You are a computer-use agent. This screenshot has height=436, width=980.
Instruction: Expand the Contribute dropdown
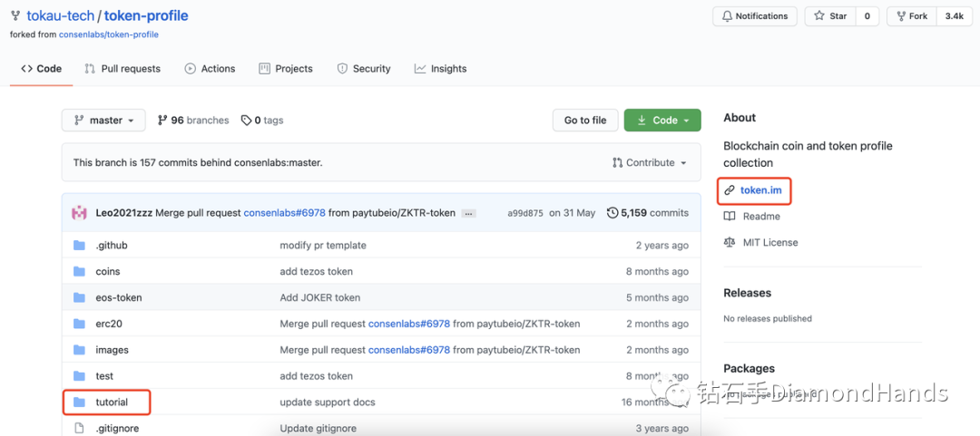click(x=650, y=163)
